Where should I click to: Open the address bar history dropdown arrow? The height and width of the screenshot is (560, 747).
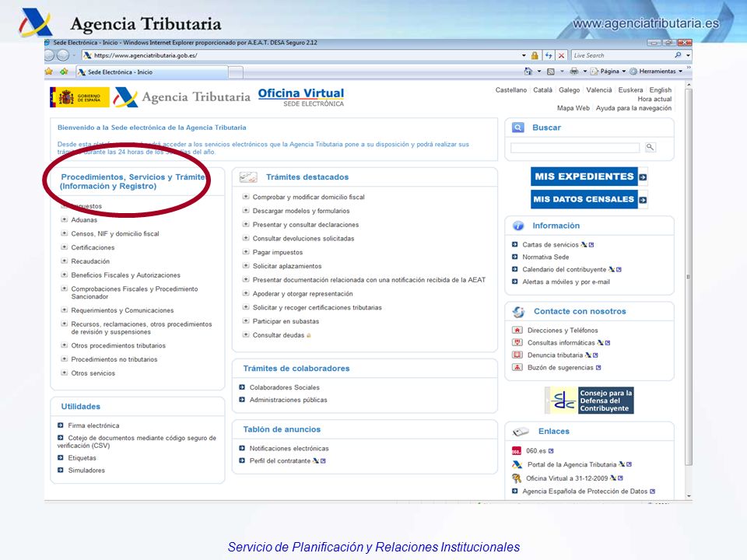pos(524,55)
